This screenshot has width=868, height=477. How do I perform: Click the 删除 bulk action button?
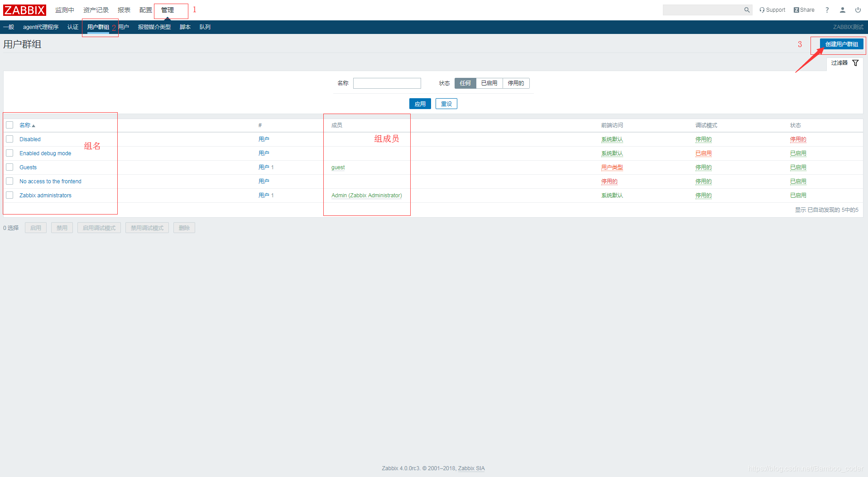(184, 228)
